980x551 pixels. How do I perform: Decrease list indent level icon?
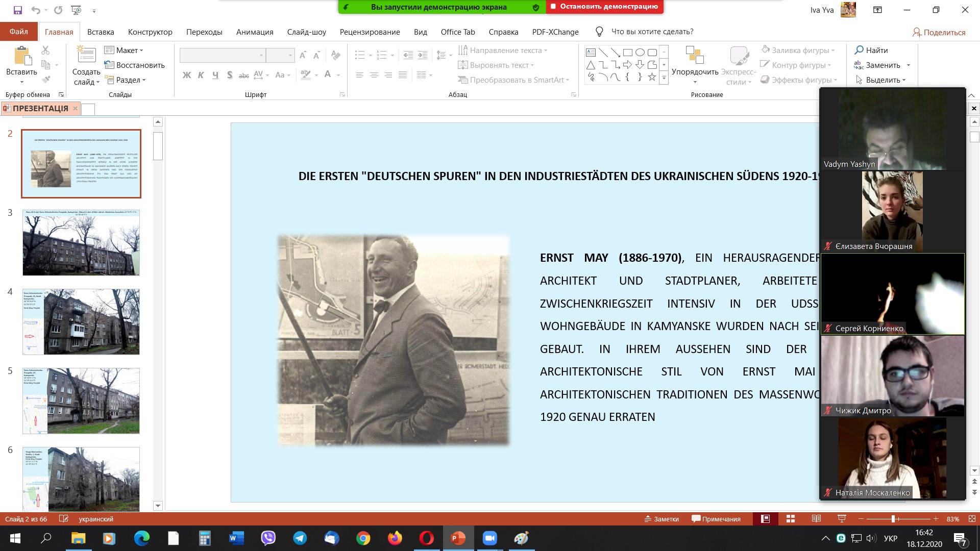click(408, 55)
